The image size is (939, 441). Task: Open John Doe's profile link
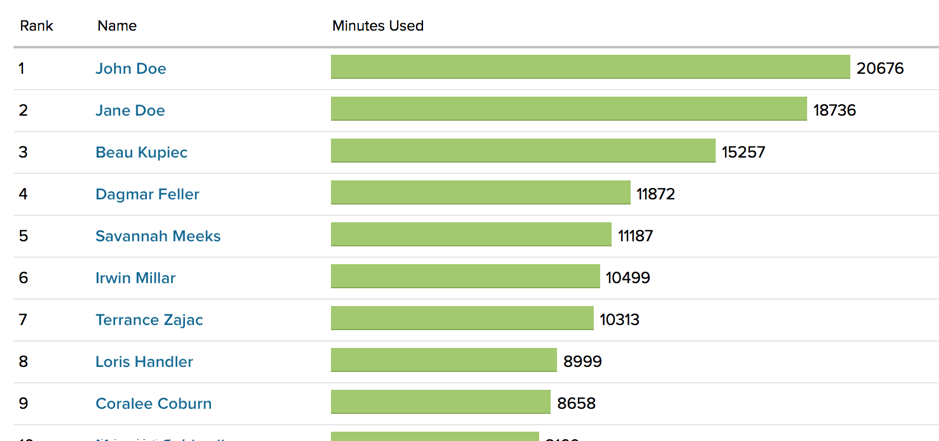[131, 68]
